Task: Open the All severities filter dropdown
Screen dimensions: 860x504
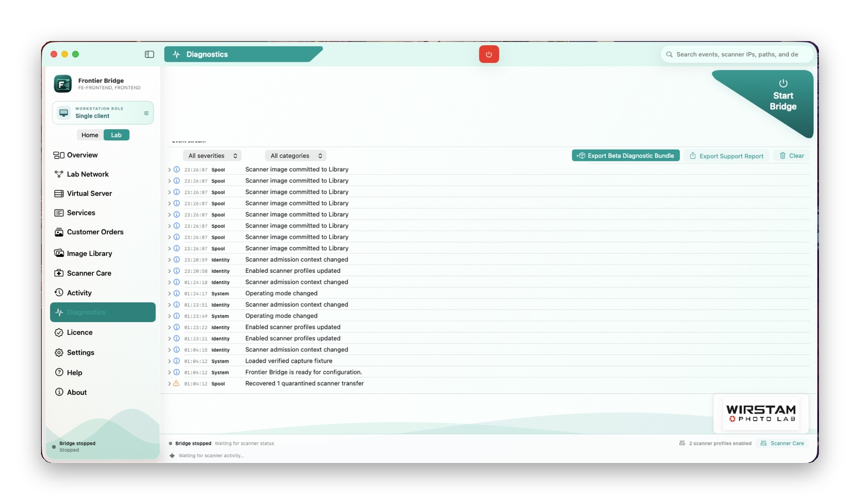Action: coord(212,156)
